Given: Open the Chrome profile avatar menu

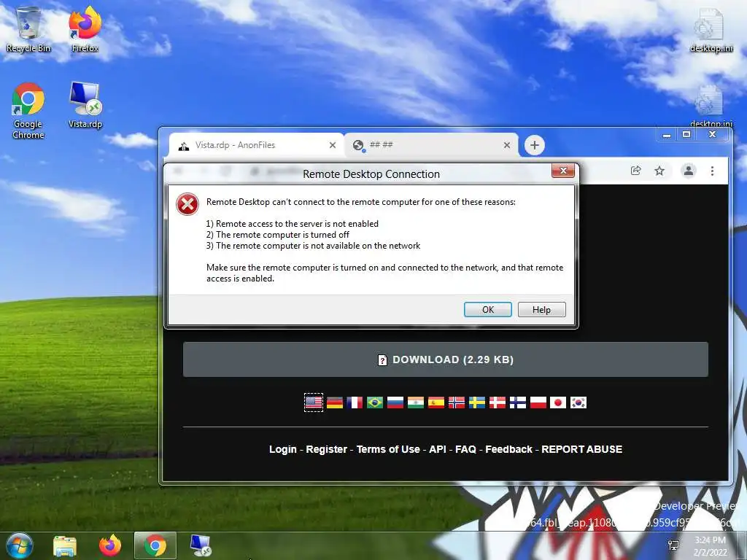Looking at the screenshot, I should (x=689, y=171).
